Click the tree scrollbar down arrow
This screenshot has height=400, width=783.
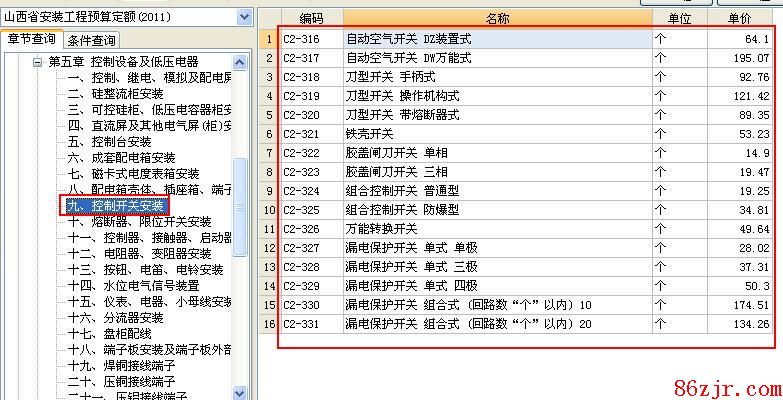[240, 393]
